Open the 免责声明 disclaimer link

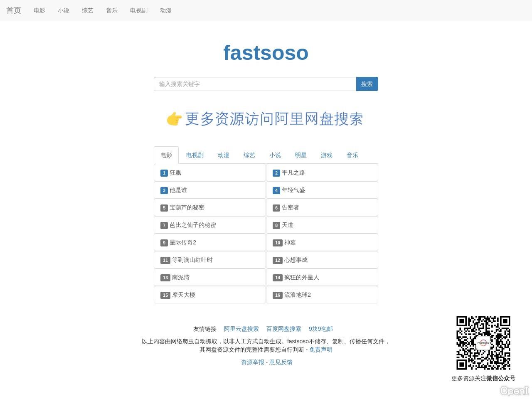click(320, 350)
